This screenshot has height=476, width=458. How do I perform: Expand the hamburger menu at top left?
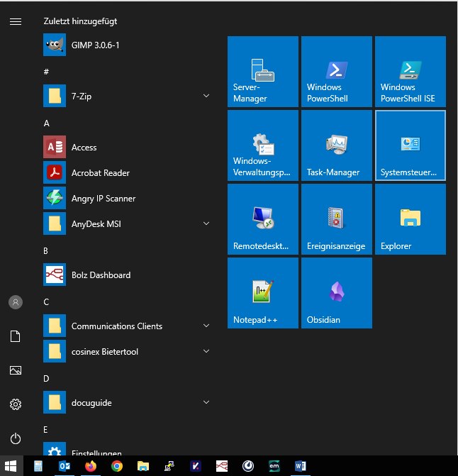click(x=16, y=22)
